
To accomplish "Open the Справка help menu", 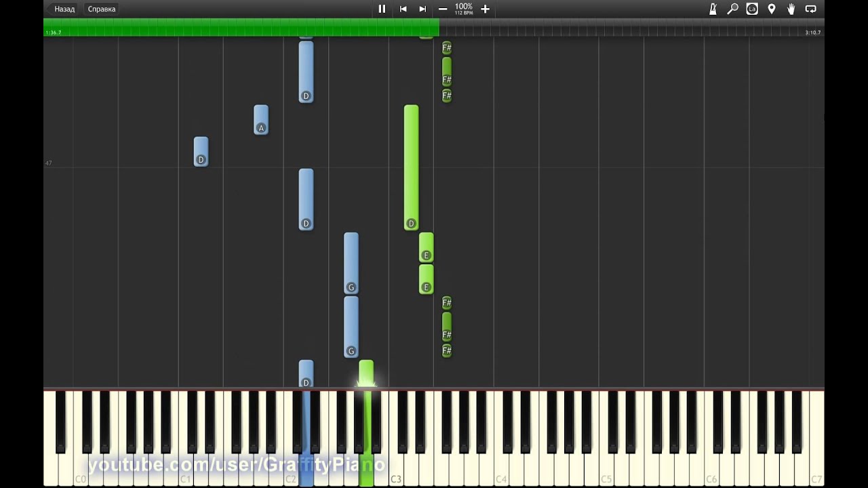I will tap(102, 9).
